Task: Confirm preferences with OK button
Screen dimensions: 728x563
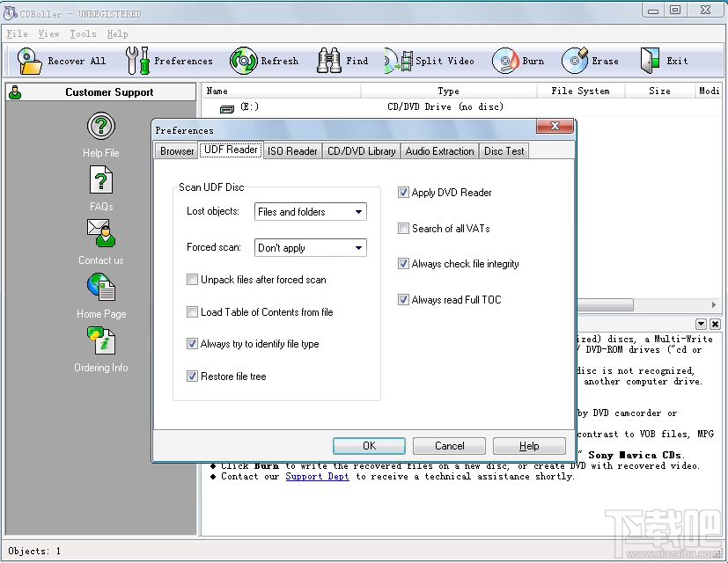Action: point(369,446)
